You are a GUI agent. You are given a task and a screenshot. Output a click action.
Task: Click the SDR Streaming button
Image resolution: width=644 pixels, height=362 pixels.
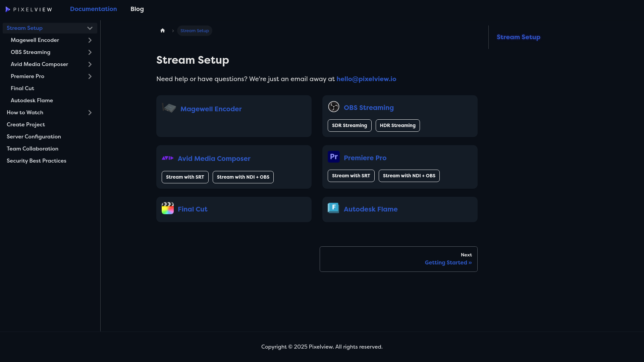coord(350,125)
